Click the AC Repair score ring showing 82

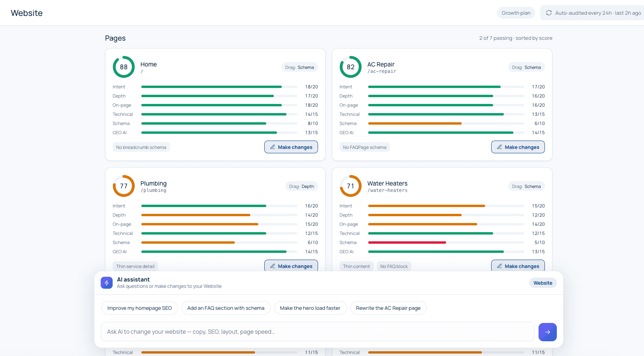[x=351, y=67]
